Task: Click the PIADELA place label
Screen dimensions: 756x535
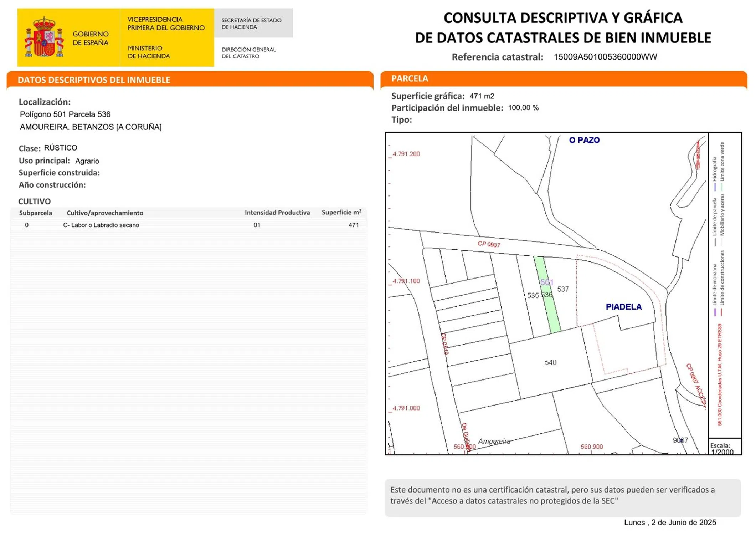Action: (623, 307)
